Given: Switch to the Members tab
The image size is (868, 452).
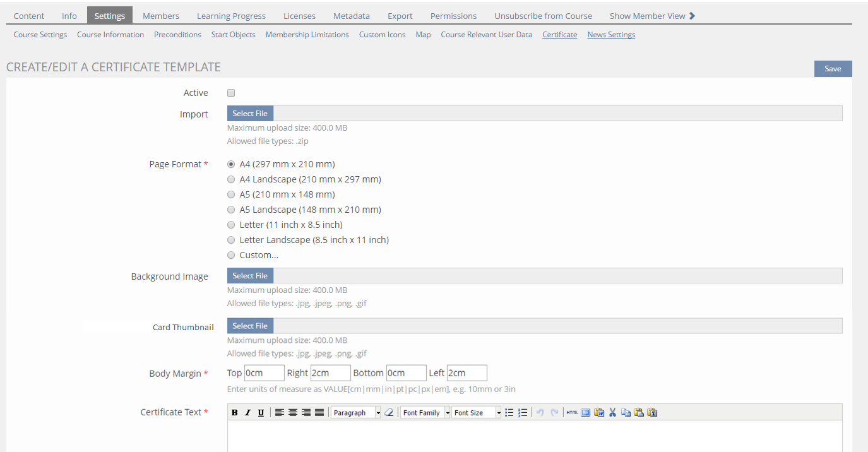Looking at the screenshot, I should [x=161, y=16].
